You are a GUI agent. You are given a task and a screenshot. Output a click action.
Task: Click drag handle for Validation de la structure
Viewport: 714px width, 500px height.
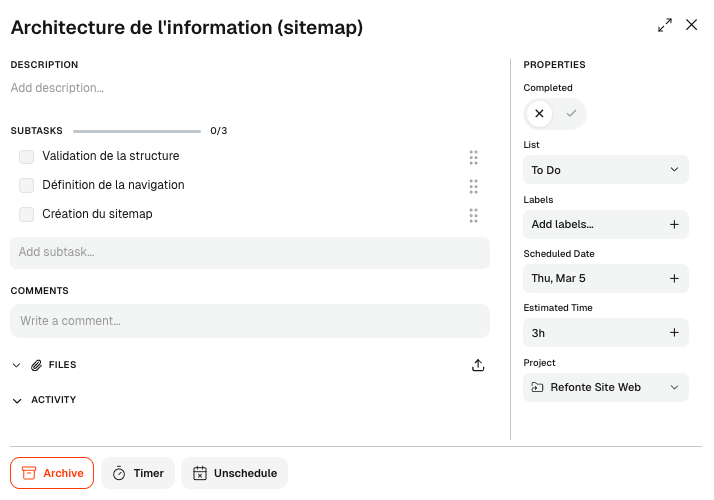(x=473, y=157)
